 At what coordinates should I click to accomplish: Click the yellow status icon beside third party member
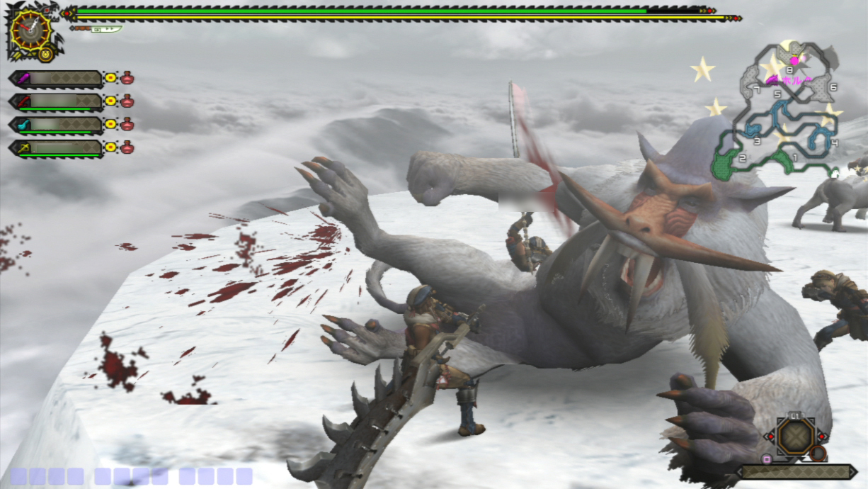pos(110,124)
